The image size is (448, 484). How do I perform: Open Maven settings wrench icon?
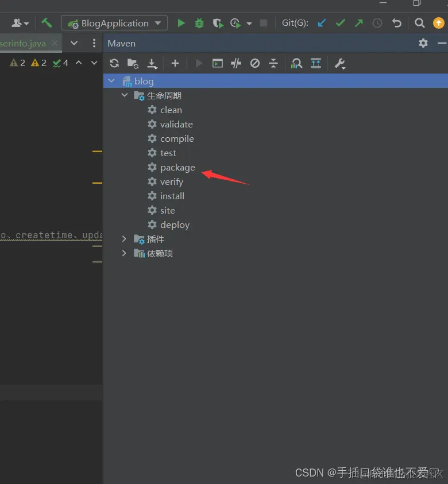click(340, 64)
